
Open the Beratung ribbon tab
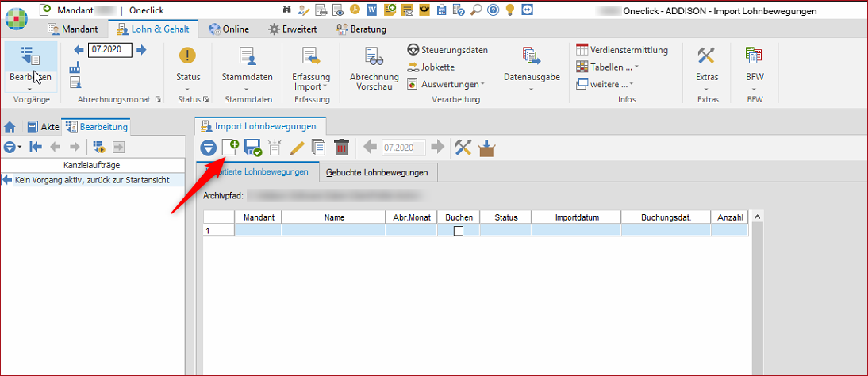click(x=362, y=29)
